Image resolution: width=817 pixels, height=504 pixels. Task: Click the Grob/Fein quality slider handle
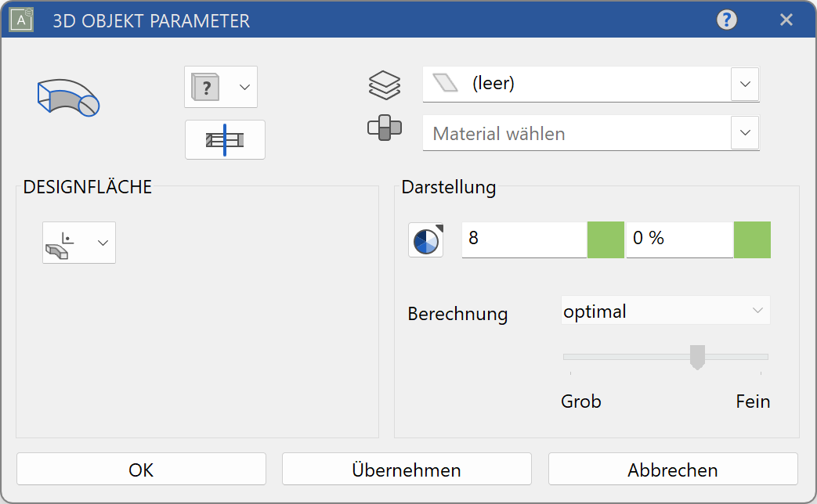tap(696, 357)
